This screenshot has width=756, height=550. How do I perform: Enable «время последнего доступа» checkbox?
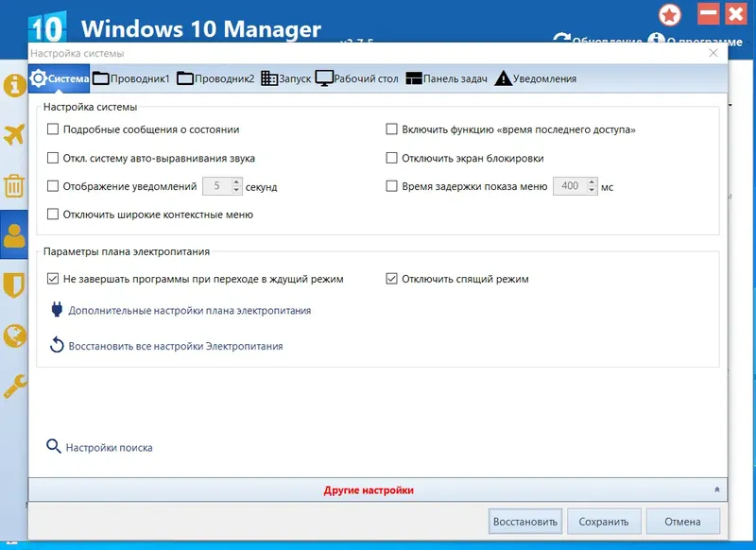[391, 129]
